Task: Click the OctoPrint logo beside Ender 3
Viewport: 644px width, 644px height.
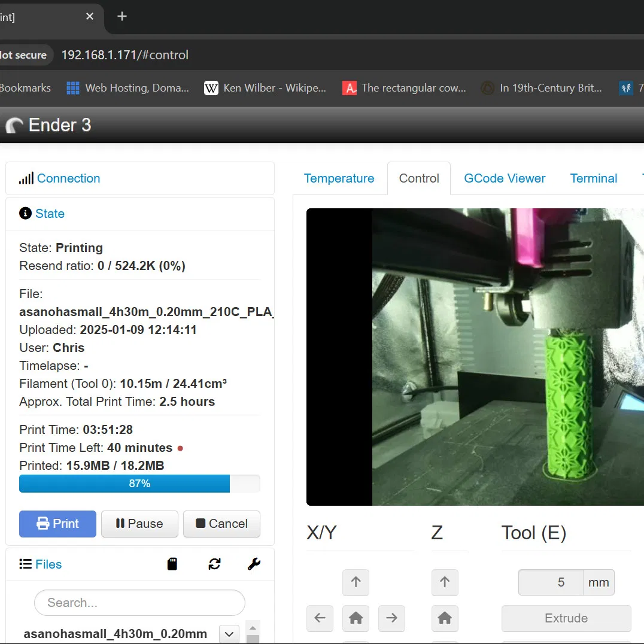Action: click(14, 125)
